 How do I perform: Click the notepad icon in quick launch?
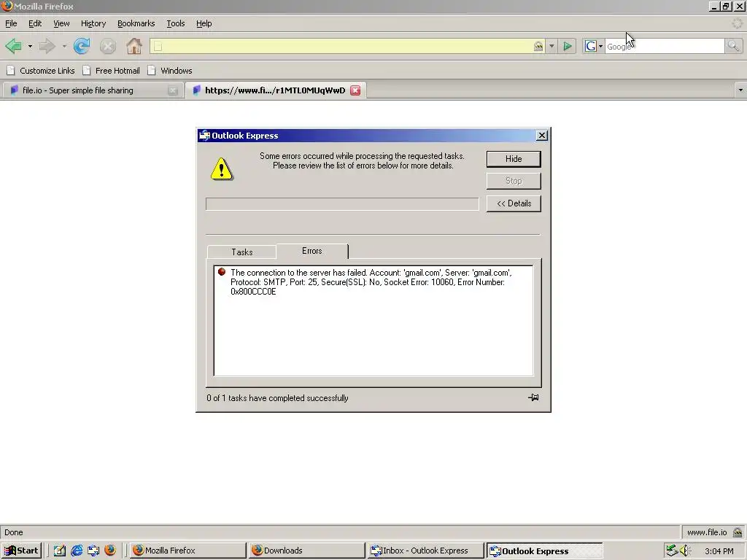tap(60, 551)
